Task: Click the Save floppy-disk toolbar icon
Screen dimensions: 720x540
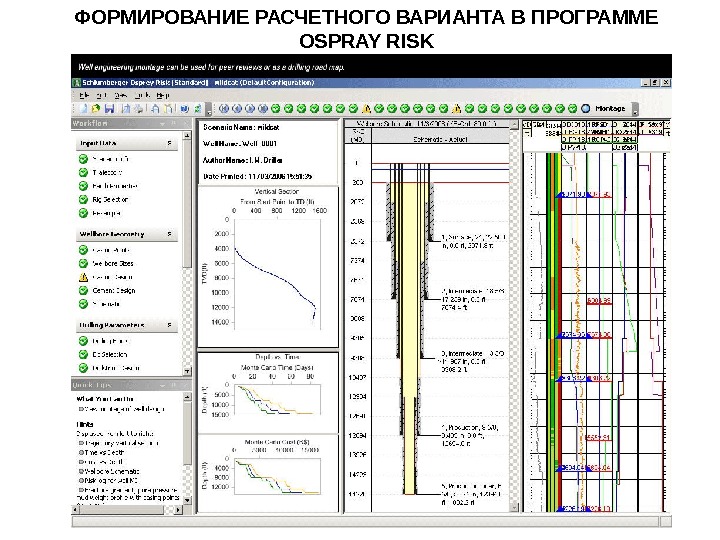Action: [109, 109]
